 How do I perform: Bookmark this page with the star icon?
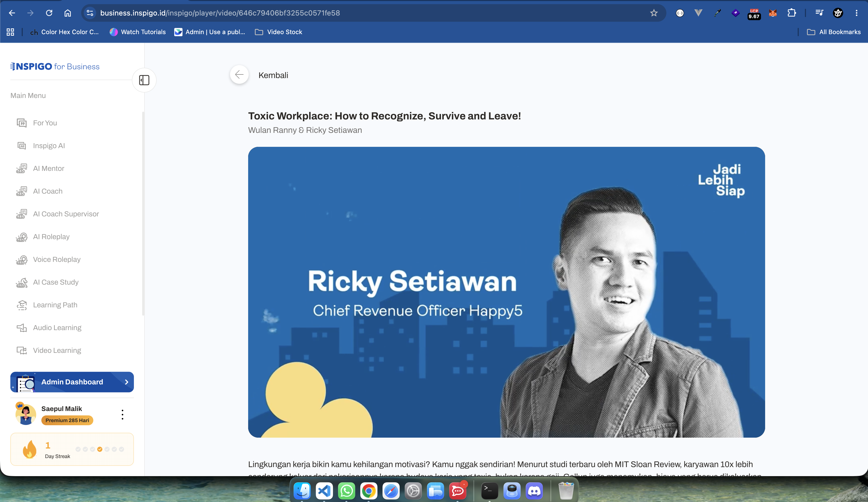click(x=654, y=13)
